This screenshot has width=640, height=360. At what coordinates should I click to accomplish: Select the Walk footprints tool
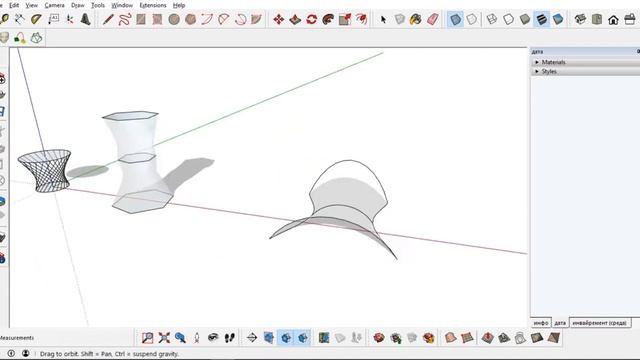(229, 338)
